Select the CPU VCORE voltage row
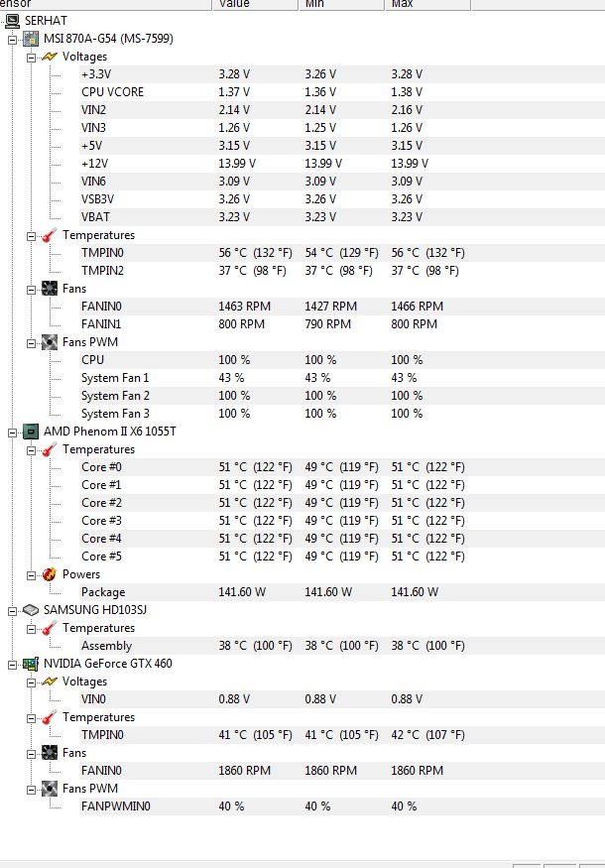 112,92
